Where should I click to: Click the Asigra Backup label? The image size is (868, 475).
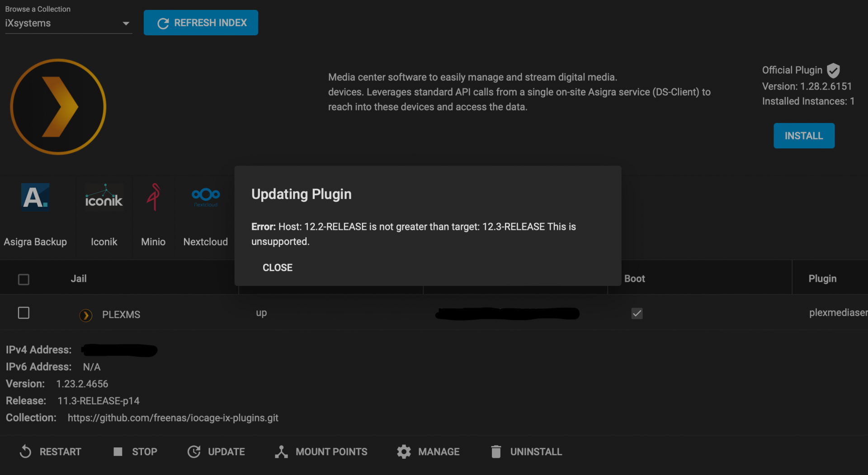pyautogui.click(x=35, y=242)
